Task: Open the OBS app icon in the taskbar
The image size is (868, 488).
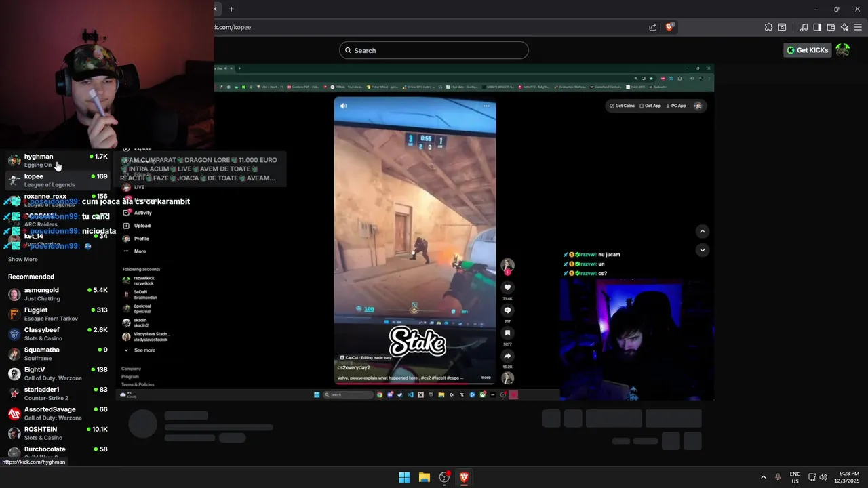Action: pyautogui.click(x=444, y=477)
